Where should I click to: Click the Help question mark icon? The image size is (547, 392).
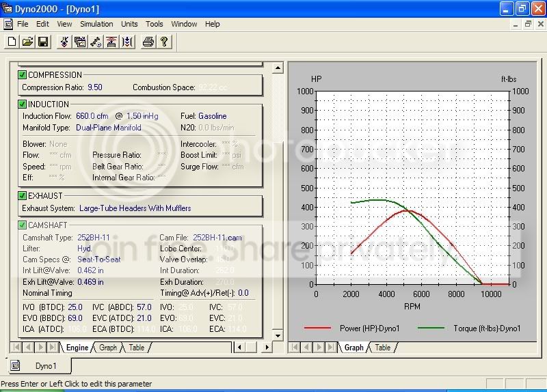[164, 42]
